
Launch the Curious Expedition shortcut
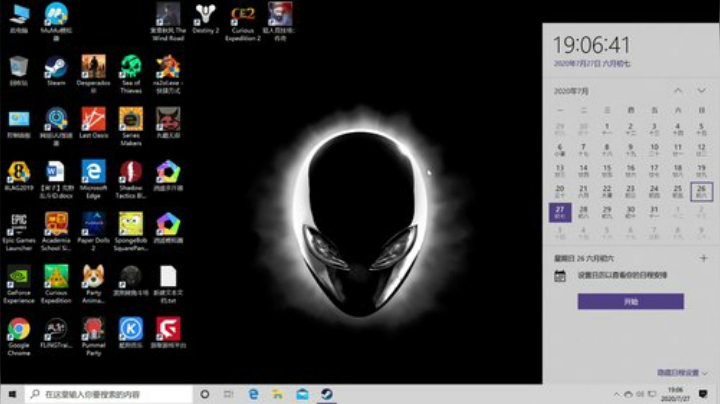56,284
